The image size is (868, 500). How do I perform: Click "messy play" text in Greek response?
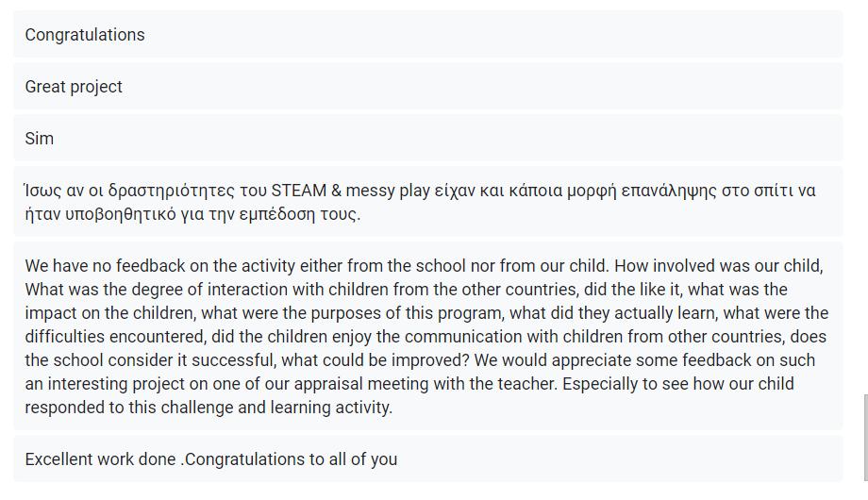tap(388, 191)
